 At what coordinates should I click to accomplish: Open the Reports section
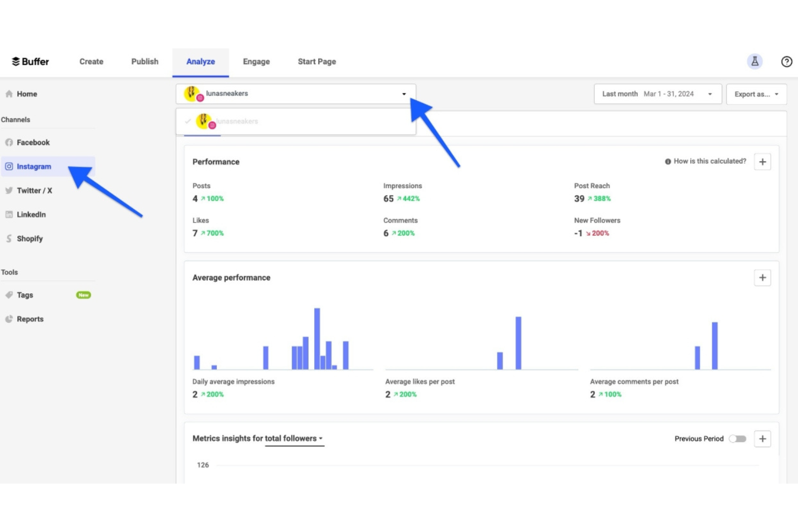(x=30, y=319)
